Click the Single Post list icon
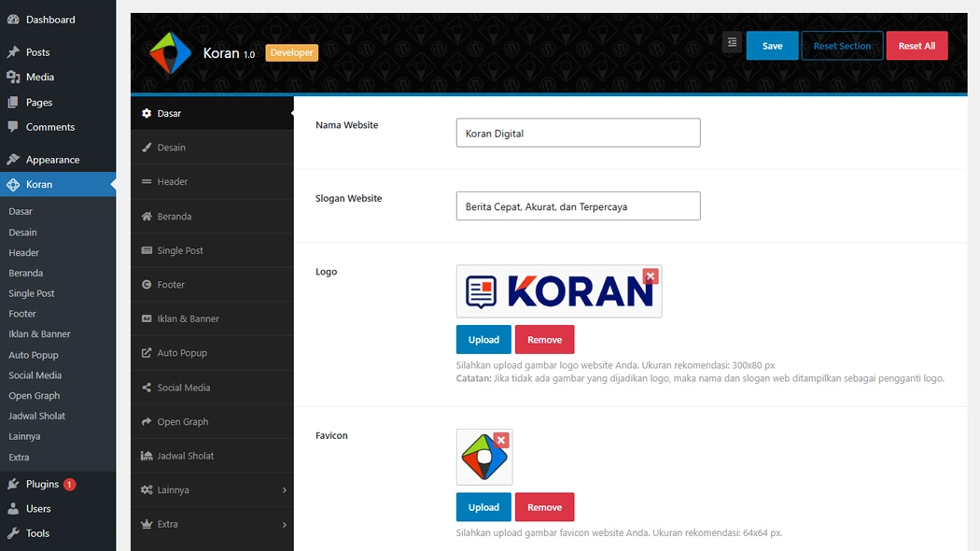 (147, 250)
